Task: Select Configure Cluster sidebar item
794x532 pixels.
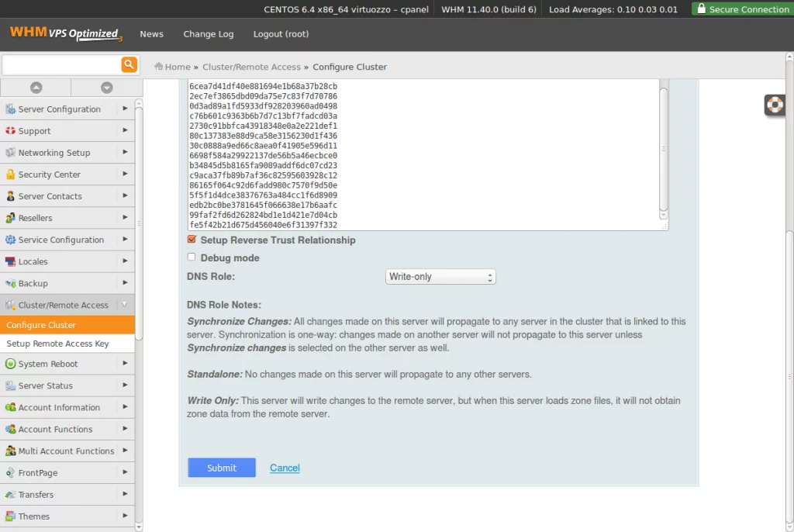Action: point(67,325)
